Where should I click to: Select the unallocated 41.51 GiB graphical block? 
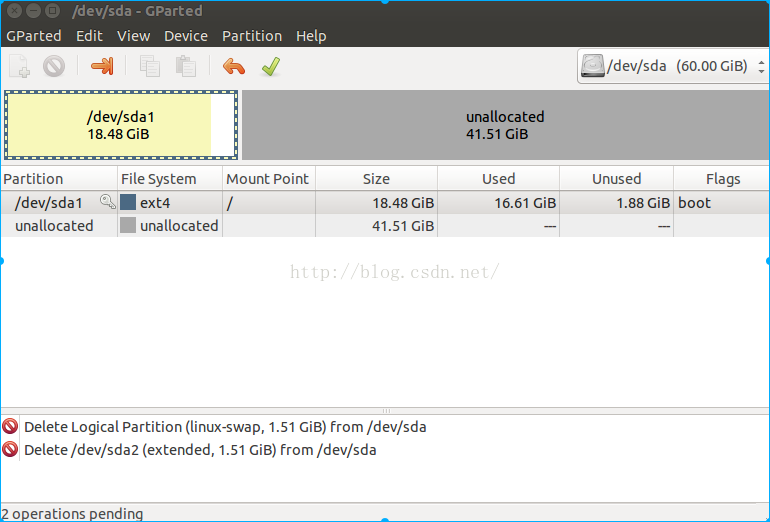point(505,125)
